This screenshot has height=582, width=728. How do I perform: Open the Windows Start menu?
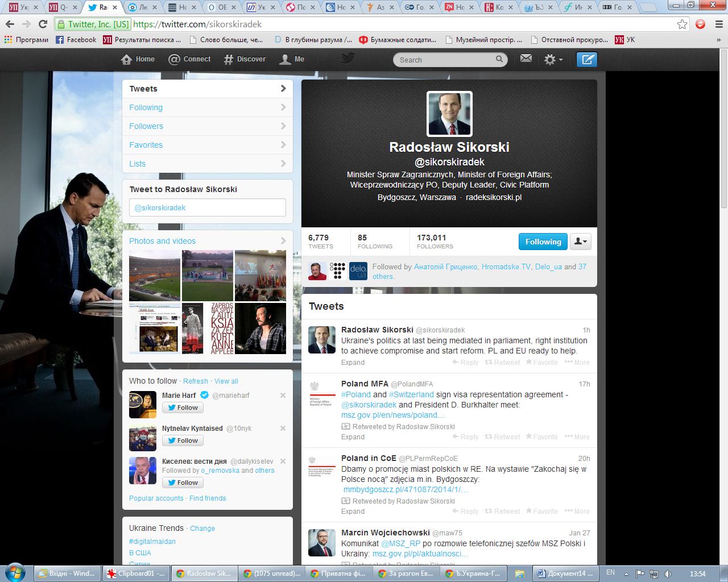pos(15,572)
